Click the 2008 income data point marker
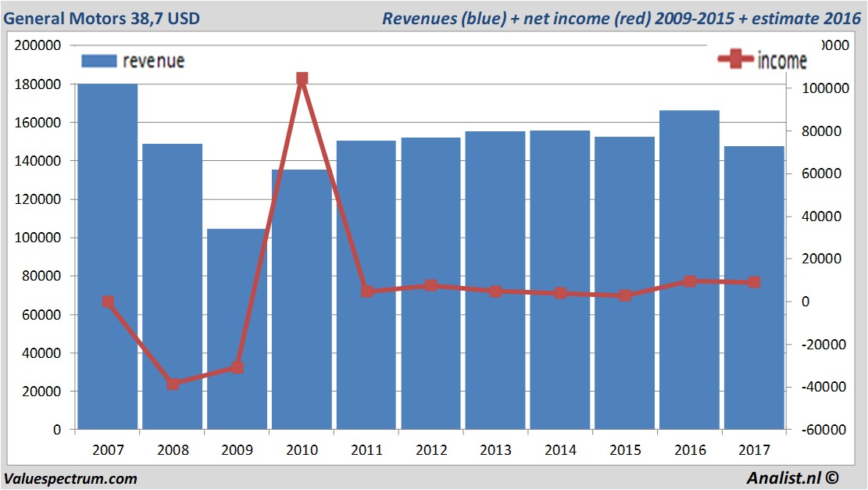 (173, 383)
